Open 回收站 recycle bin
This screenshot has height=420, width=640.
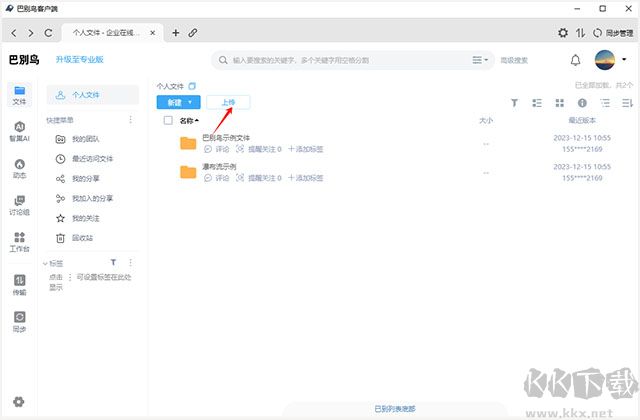83,237
